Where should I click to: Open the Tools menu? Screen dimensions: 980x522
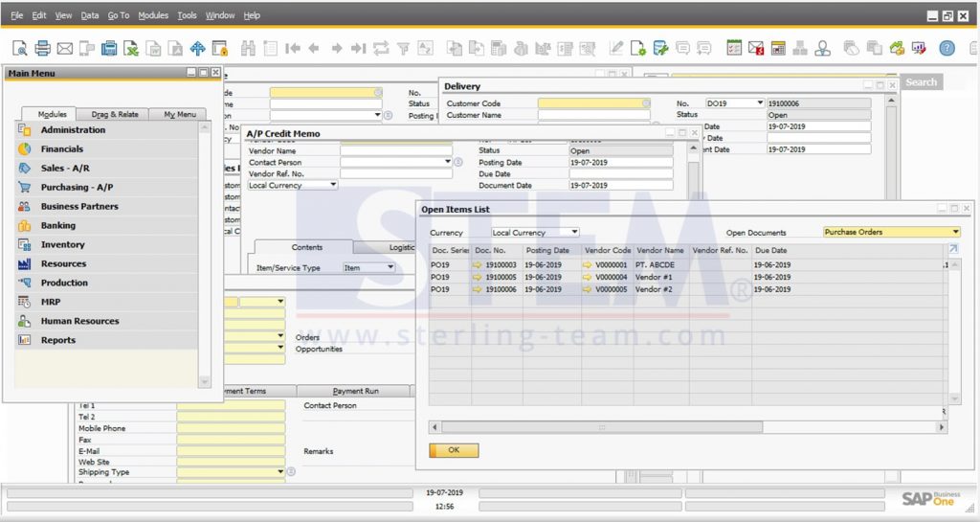187,15
